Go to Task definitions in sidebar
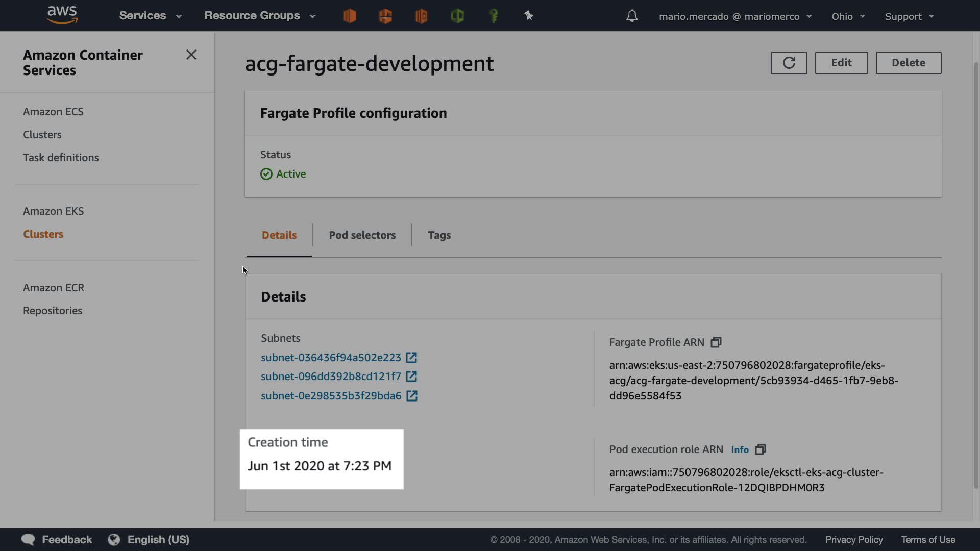 61,158
